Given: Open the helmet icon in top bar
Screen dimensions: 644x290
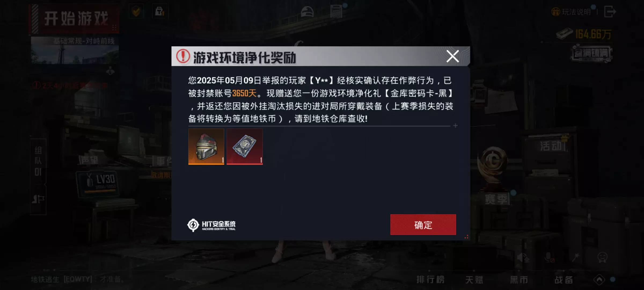Looking at the screenshot, I should point(307,12).
